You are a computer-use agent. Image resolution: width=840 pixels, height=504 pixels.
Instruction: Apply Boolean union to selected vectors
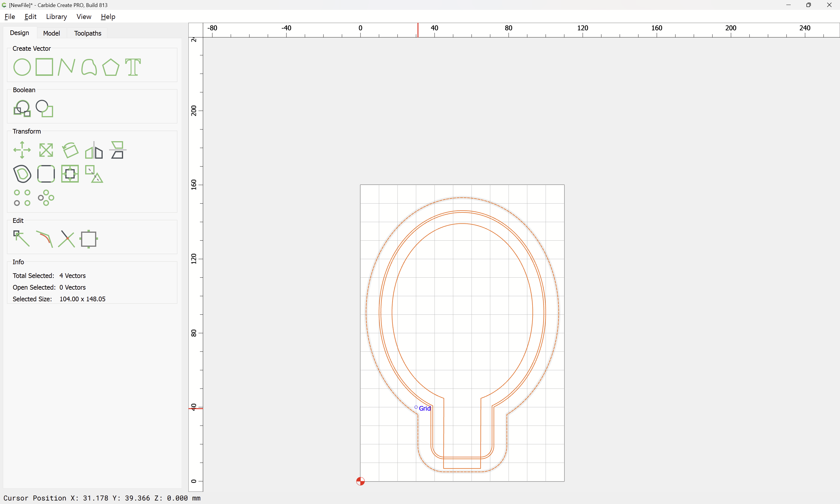pos(22,108)
